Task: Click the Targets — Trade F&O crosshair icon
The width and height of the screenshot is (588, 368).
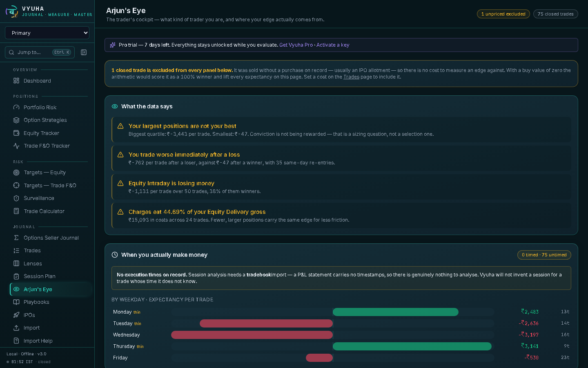Action: [16, 185]
